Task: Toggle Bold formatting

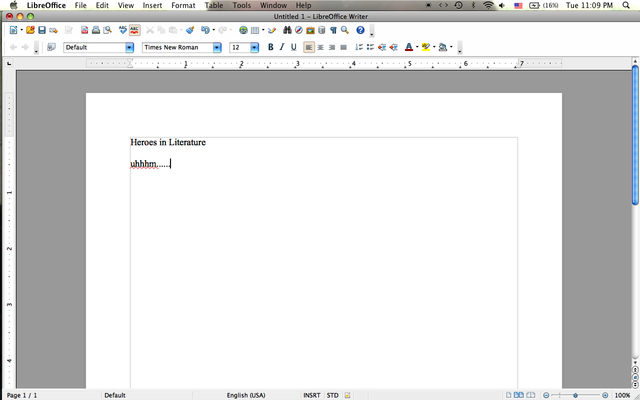Action: pyautogui.click(x=270, y=47)
